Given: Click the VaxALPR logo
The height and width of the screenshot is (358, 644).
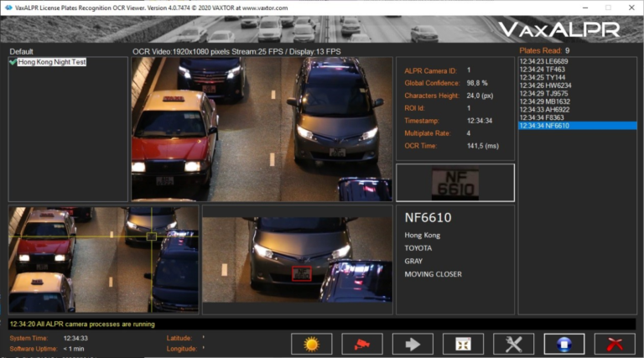Looking at the screenshot, I should click(559, 29).
